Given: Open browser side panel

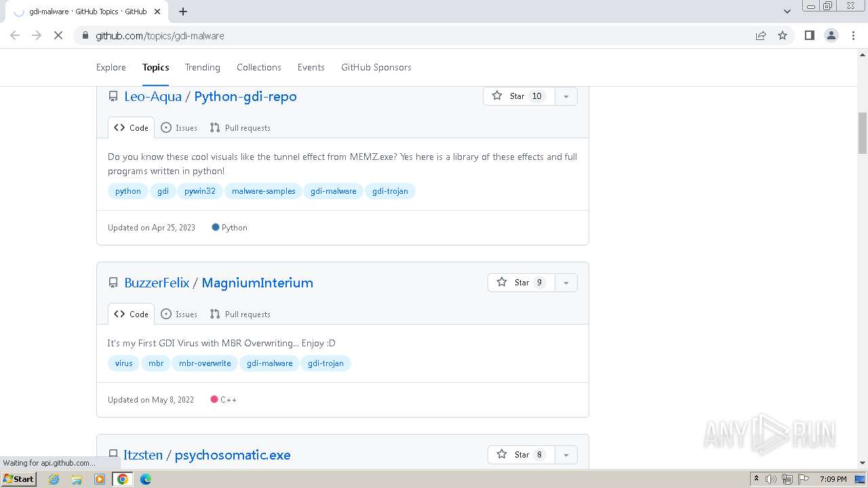Looking at the screenshot, I should coord(809,35).
